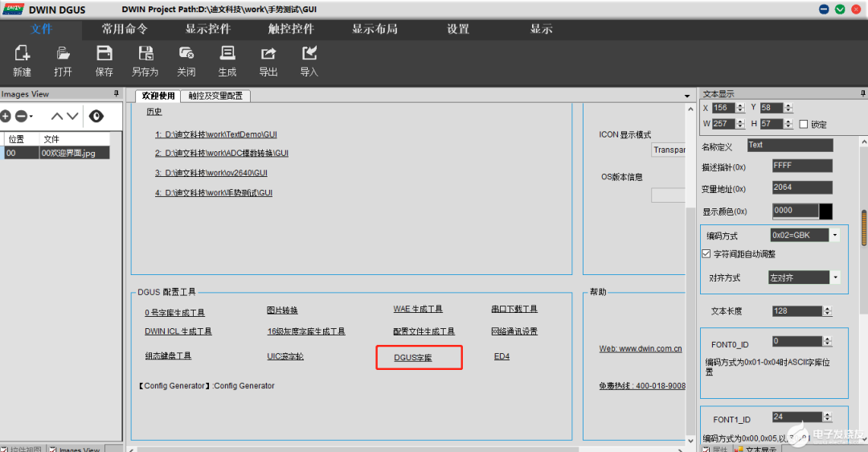Click the add image plus icon
Viewport: 868px width, 452px height.
point(6,117)
